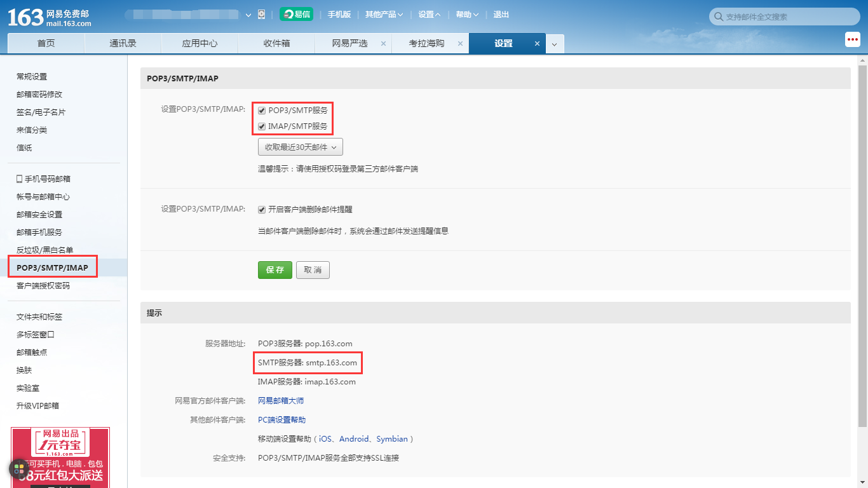Toggle 开启客户端删除邮件提醒 checkbox
Screen dimensions: 868x488
(262, 210)
